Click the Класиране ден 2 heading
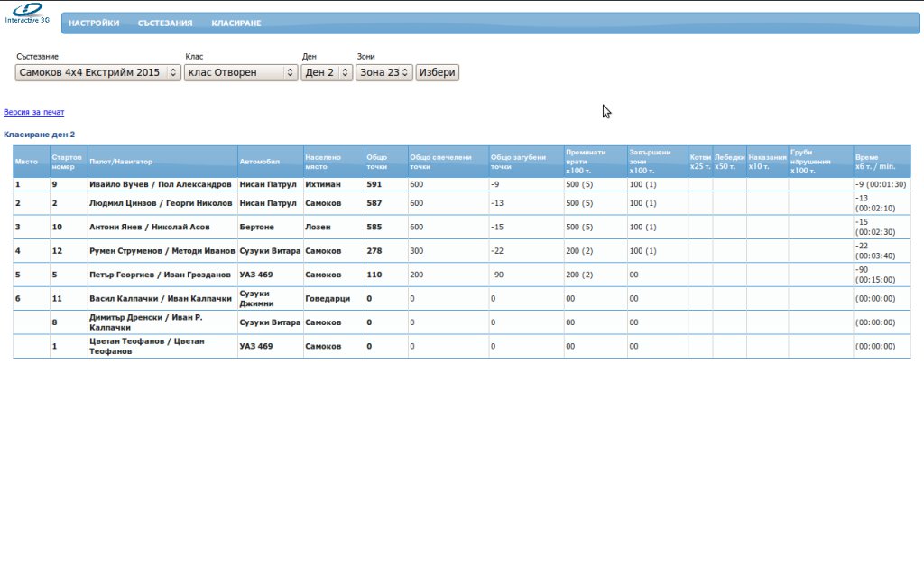The height and width of the screenshot is (578, 924). click(40, 135)
